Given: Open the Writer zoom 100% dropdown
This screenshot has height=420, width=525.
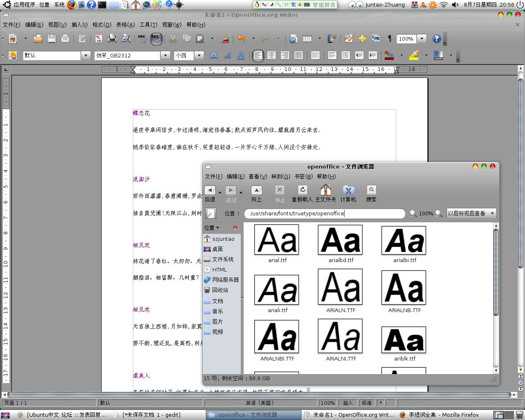Looking at the screenshot, I should click(422, 39).
